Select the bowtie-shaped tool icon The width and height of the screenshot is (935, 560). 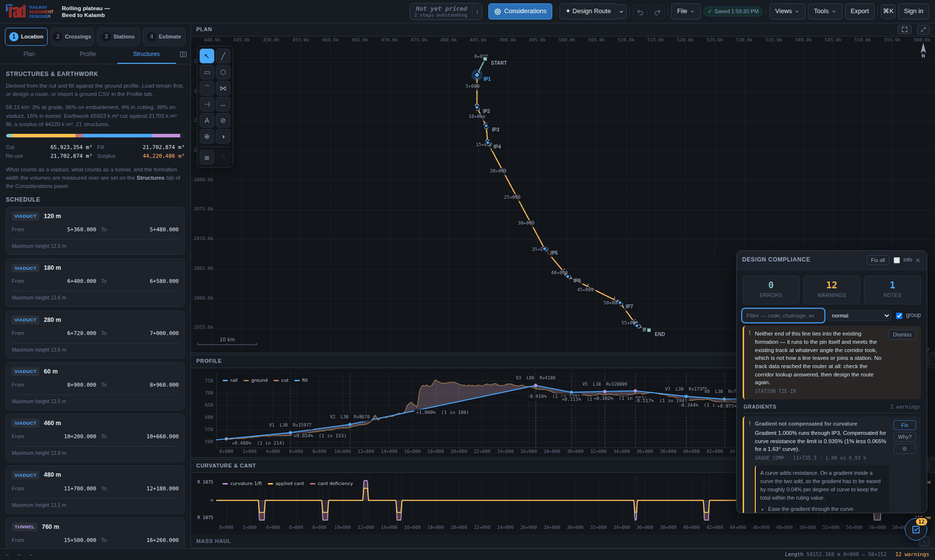(x=223, y=88)
